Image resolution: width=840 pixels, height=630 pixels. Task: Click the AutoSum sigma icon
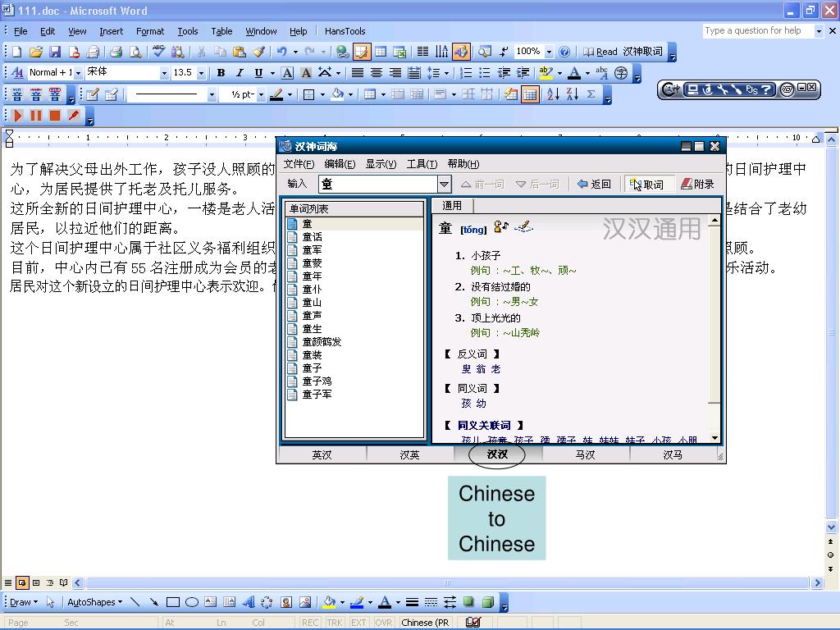coord(591,94)
